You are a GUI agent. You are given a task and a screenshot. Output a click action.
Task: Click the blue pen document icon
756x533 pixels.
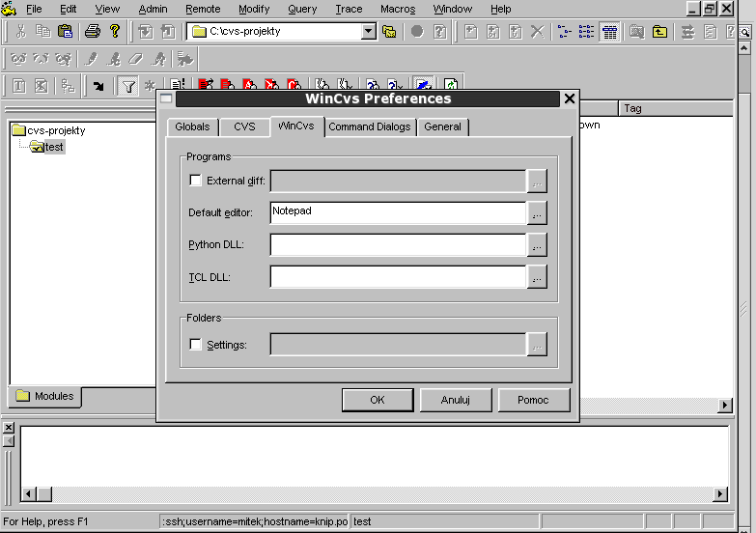[422, 84]
